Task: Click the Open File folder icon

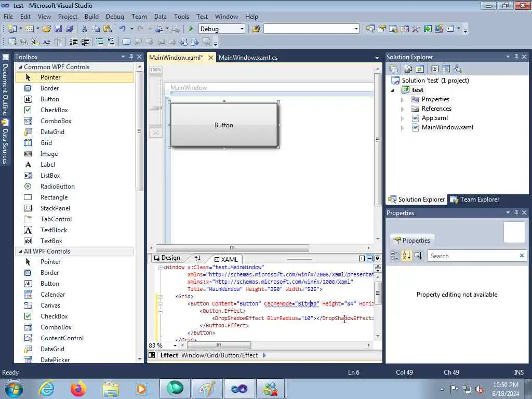Action: click(x=46, y=29)
